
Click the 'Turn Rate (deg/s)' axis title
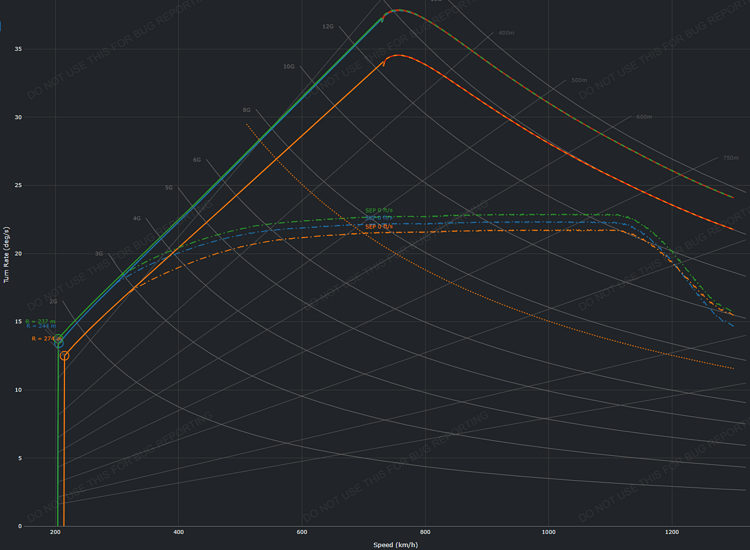click(x=6, y=254)
